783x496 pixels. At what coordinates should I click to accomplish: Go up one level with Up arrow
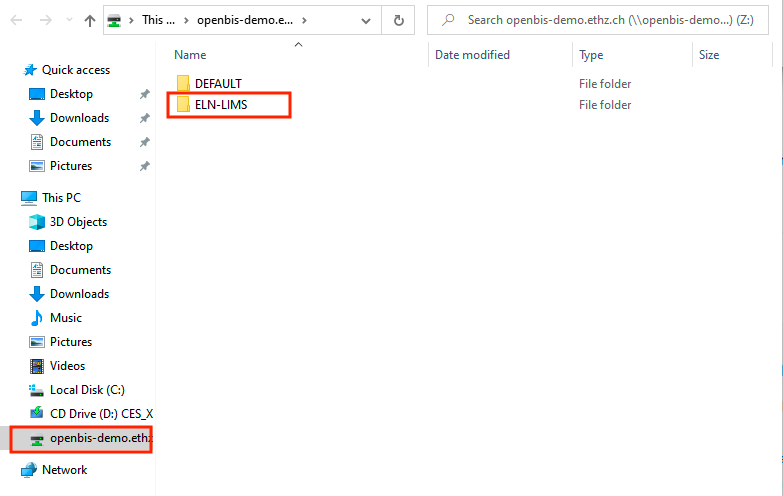point(90,20)
